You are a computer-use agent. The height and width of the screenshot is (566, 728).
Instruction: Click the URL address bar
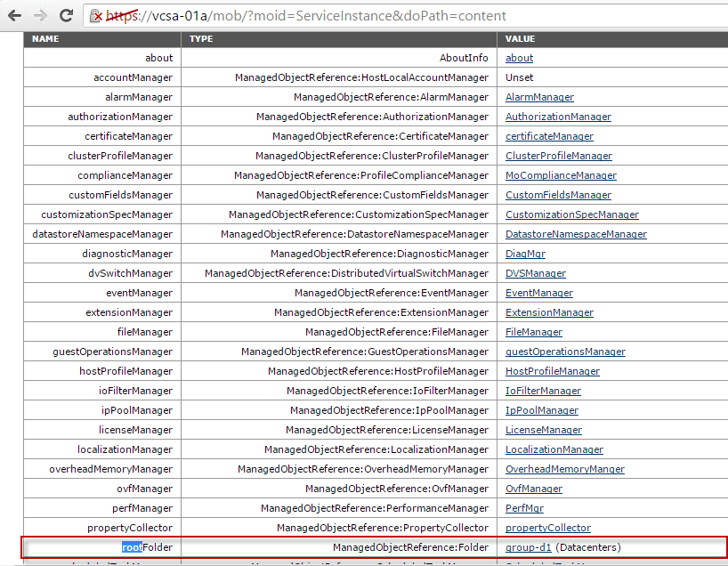[356, 15]
